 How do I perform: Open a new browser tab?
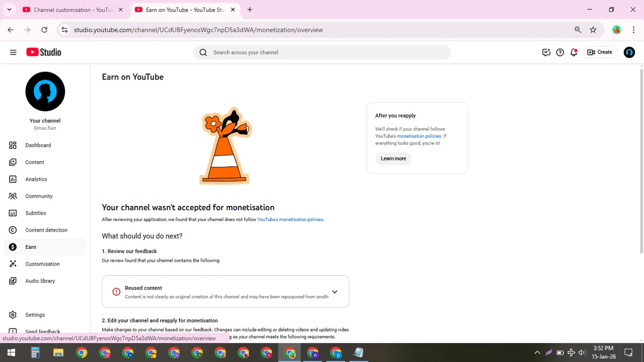[x=250, y=10]
